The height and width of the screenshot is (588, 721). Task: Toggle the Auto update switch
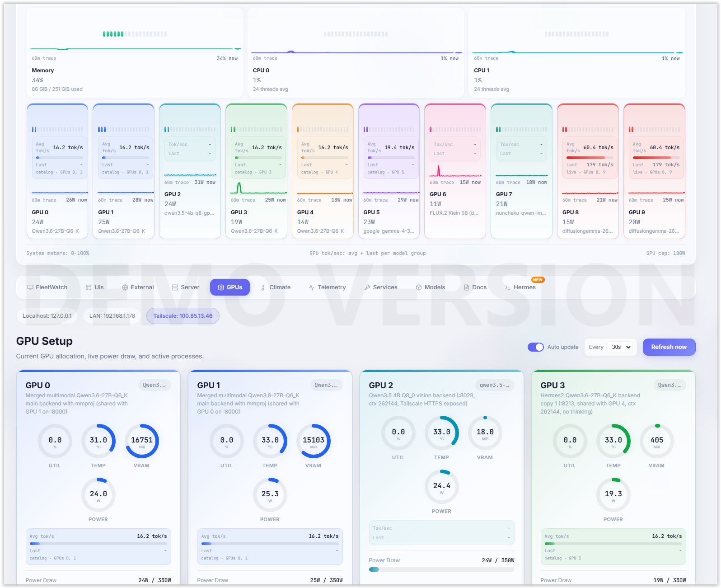536,347
